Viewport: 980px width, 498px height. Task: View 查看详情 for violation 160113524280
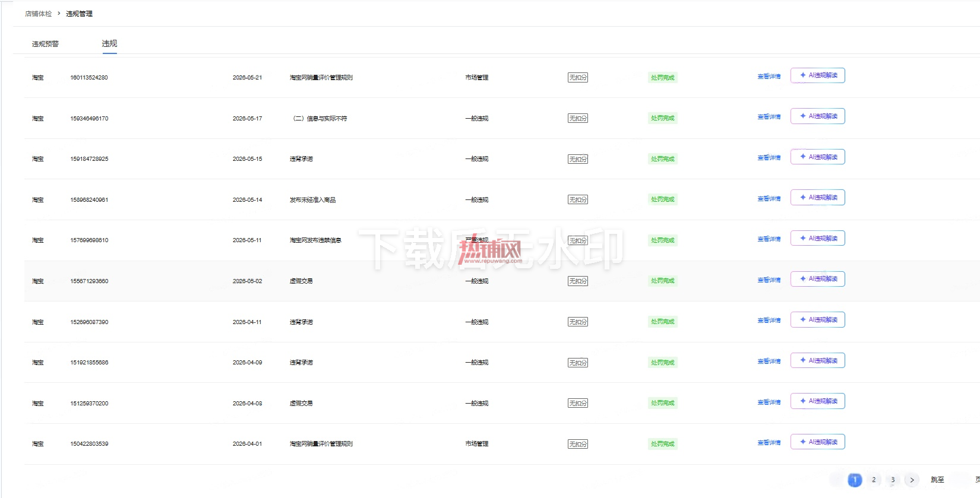[769, 77]
